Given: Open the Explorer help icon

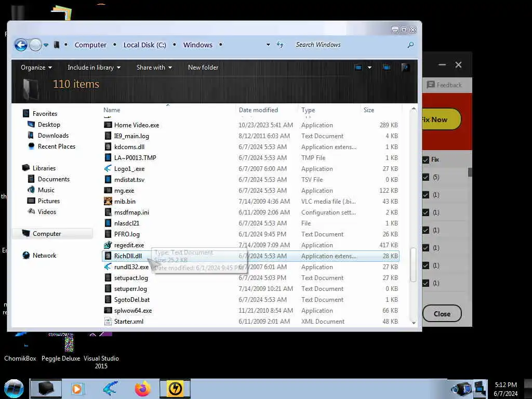Looking at the screenshot, I should click(x=405, y=67).
